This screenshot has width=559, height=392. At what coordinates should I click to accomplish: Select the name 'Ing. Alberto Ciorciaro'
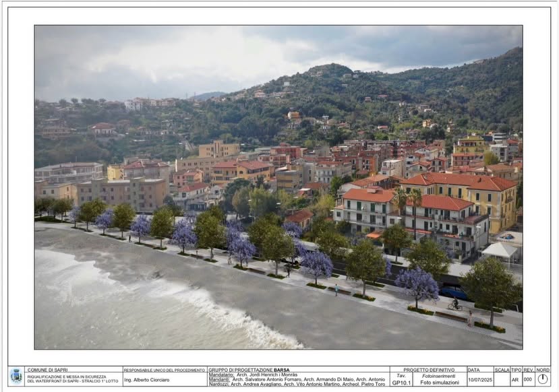tap(147, 380)
